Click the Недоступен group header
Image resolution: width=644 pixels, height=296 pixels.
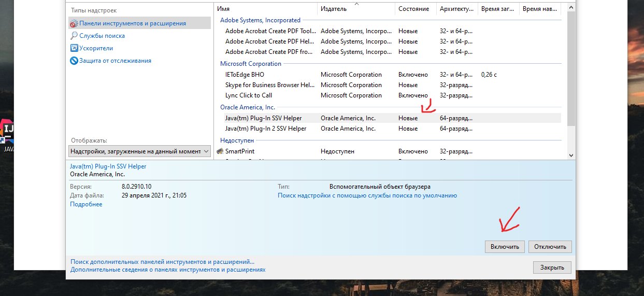(237, 140)
